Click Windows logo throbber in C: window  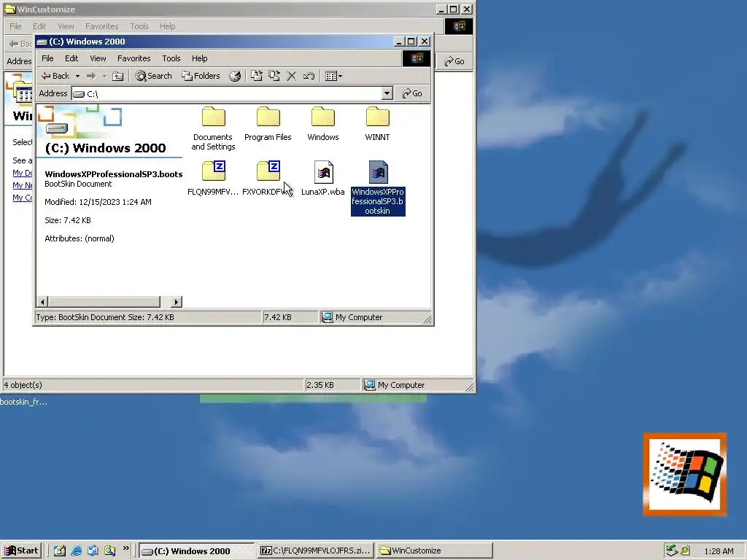coord(417,58)
